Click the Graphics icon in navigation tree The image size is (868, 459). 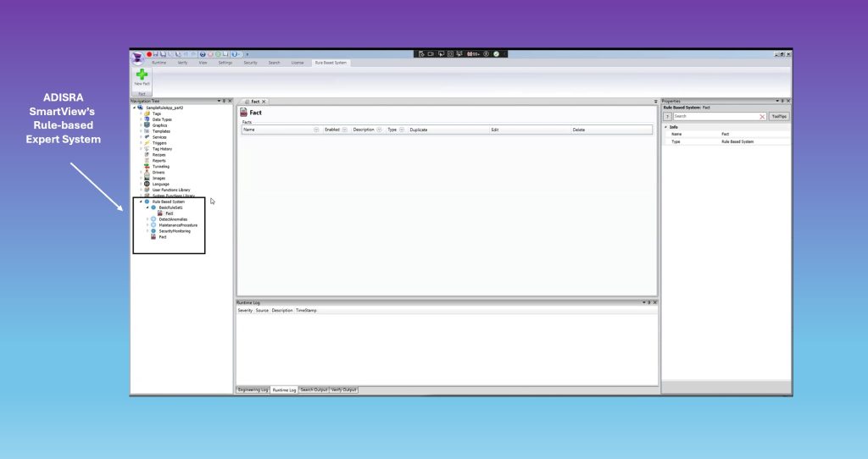(147, 125)
